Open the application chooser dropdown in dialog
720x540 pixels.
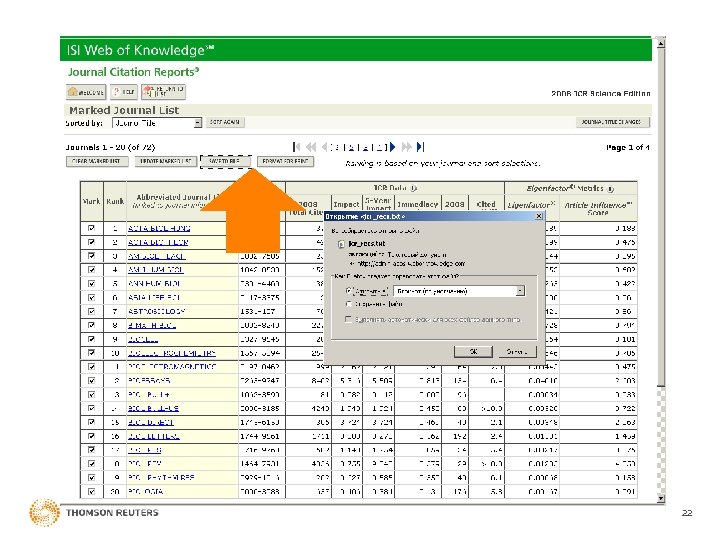tap(459, 291)
